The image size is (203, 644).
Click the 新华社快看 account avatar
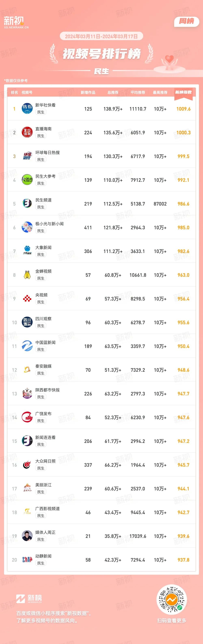coord(27,109)
